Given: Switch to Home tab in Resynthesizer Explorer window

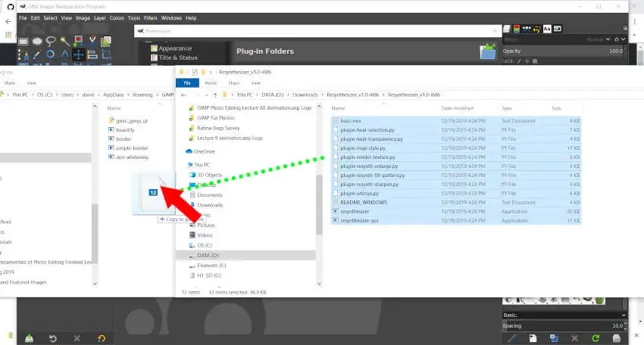Looking at the screenshot, I should pyautogui.click(x=211, y=83).
